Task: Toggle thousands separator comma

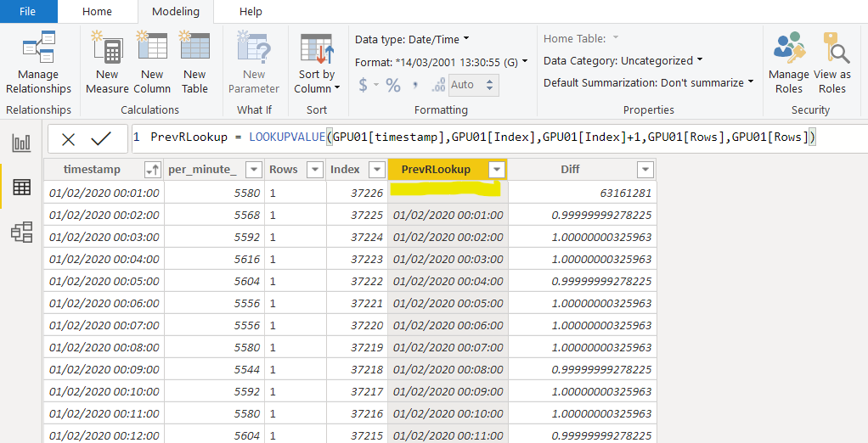Action: [414, 85]
